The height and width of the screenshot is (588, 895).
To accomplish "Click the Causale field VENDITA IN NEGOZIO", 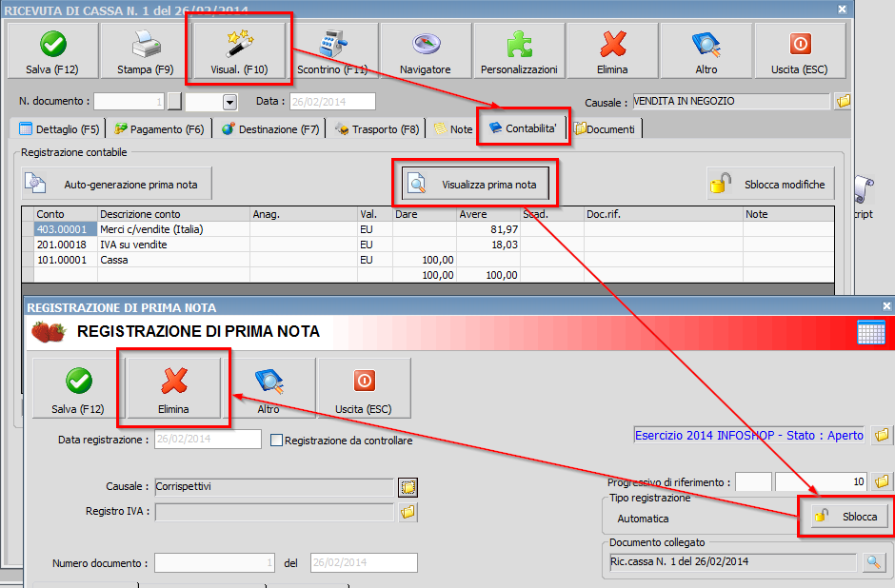I will tap(730, 101).
